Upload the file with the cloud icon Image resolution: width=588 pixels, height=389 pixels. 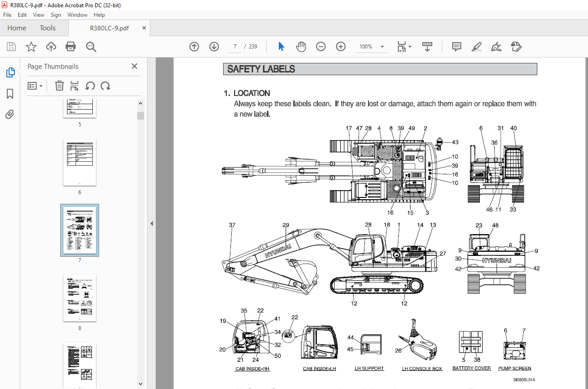[51, 47]
